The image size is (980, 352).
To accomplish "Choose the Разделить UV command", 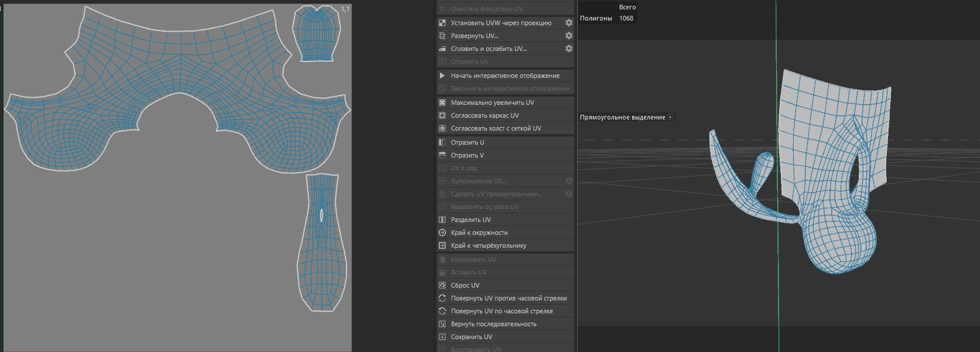I will (505, 220).
